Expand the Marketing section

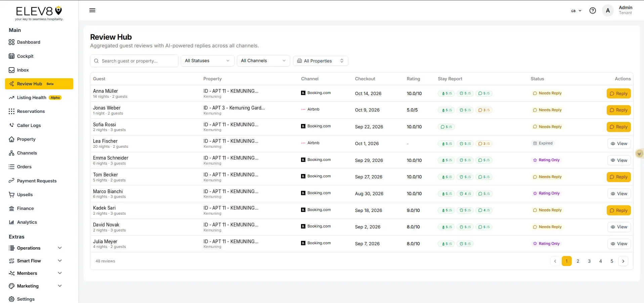point(36,286)
